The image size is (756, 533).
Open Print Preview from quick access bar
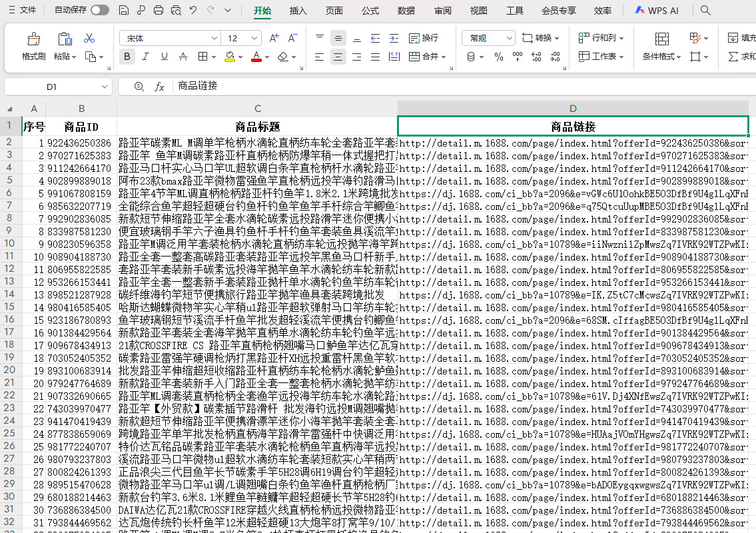[x=176, y=10]
